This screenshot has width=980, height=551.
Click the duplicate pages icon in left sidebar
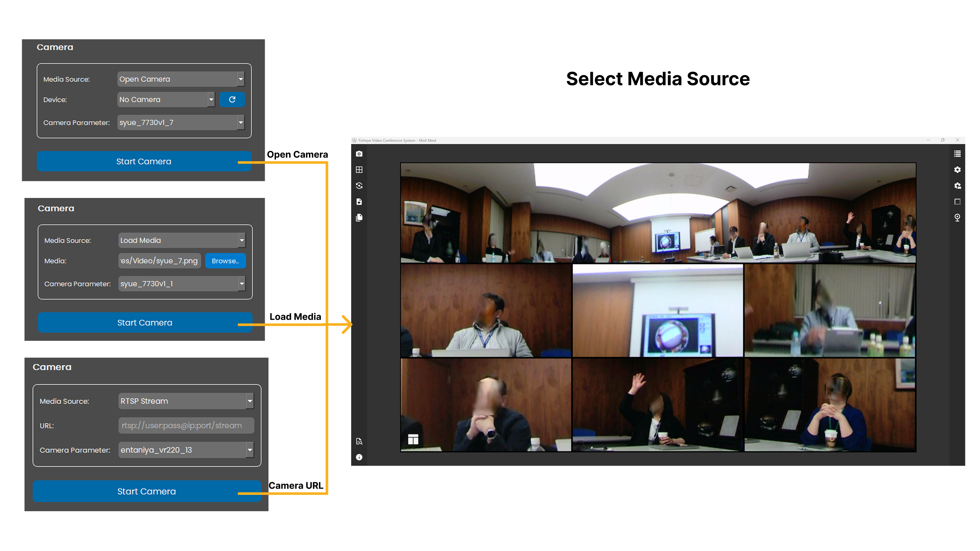[359, 217]
